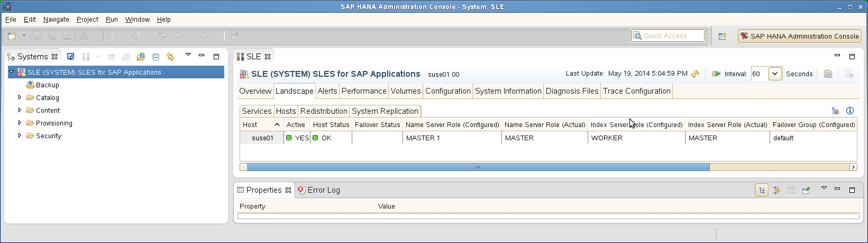Open the Interval seconds dropdown
Viewport: 868px width, 243px height.
774,74
